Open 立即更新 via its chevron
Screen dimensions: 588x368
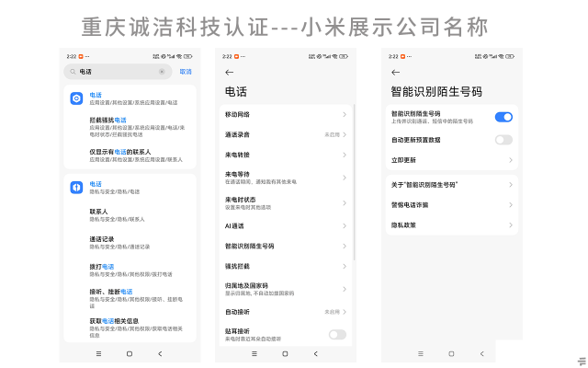tap(510, 159)
